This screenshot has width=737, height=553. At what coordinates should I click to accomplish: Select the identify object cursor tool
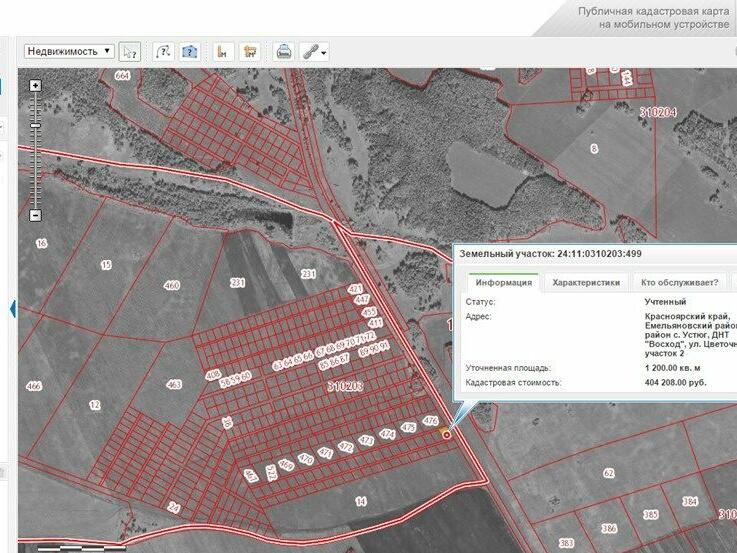click(x=130, y=52)
